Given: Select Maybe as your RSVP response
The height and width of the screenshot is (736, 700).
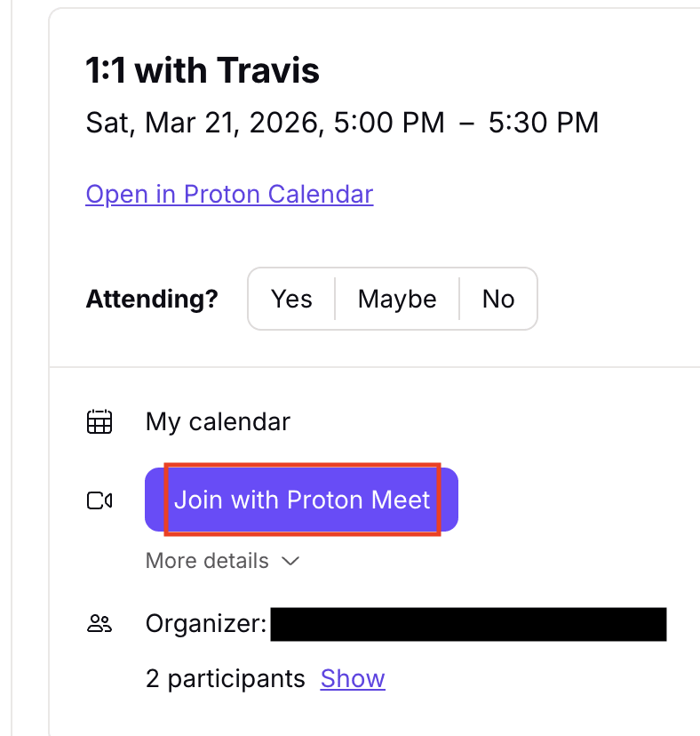Looking at the screenshot, I should 397,299.
